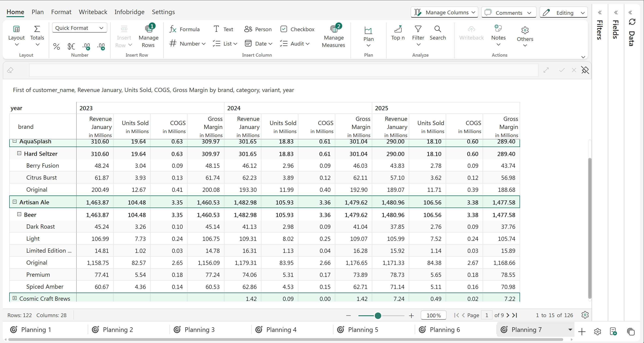Click the percent format icon
This screenshot has width=644, height=343.
click(57, 46)
